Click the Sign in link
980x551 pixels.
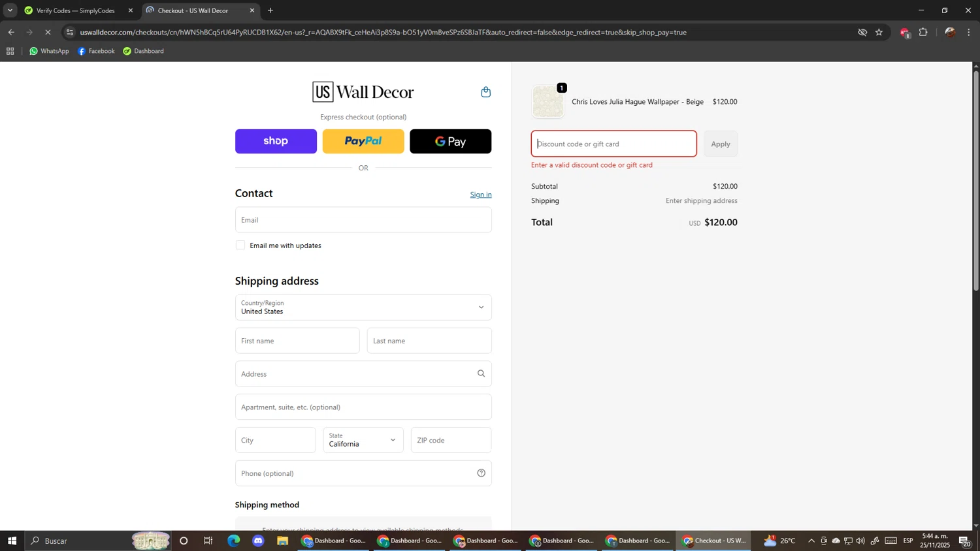point(481,195)
